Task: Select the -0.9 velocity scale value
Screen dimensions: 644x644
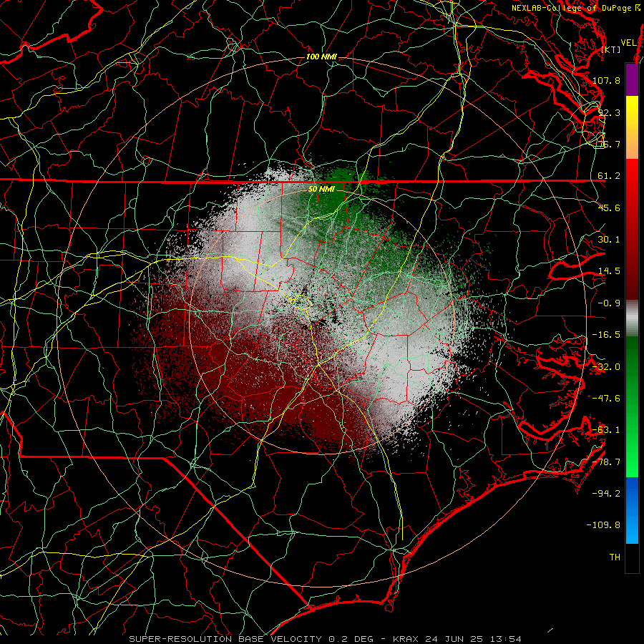Action: pyautogui.click(x=609, y=303)
